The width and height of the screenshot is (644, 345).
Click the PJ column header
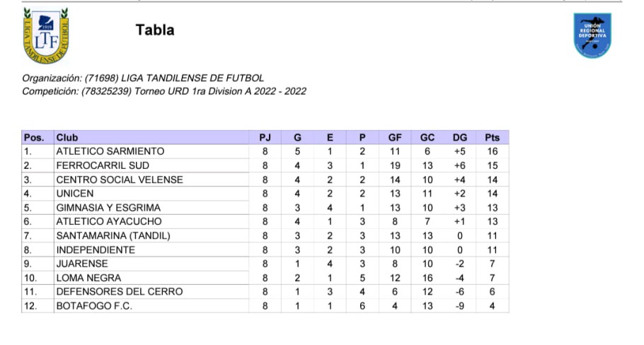point(265,137)
